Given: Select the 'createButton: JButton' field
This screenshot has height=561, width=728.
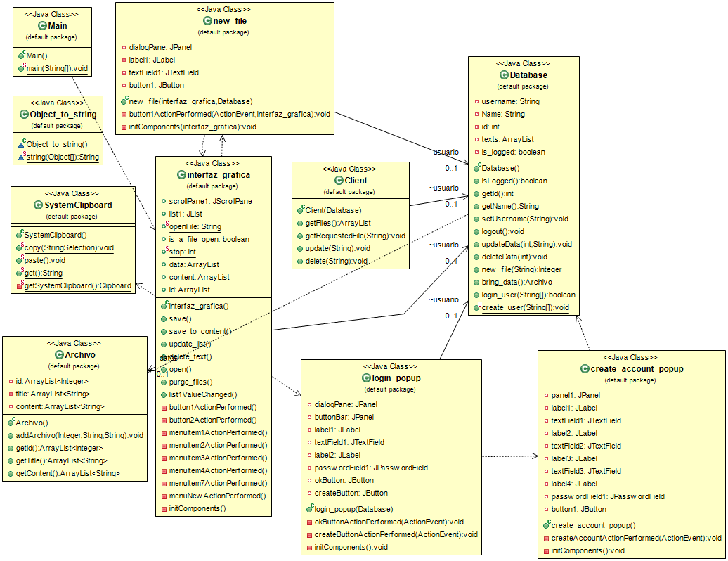Looking at the screenshot, I should coord(351,494).
